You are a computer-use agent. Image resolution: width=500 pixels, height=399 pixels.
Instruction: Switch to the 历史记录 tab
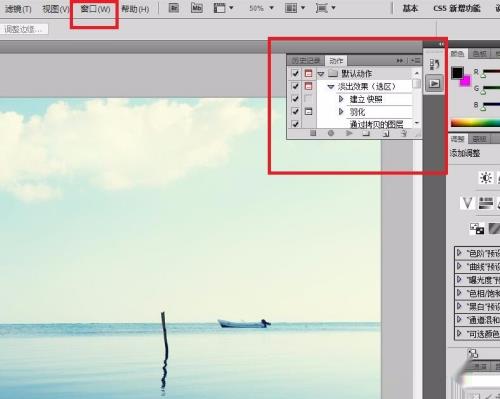306,61
